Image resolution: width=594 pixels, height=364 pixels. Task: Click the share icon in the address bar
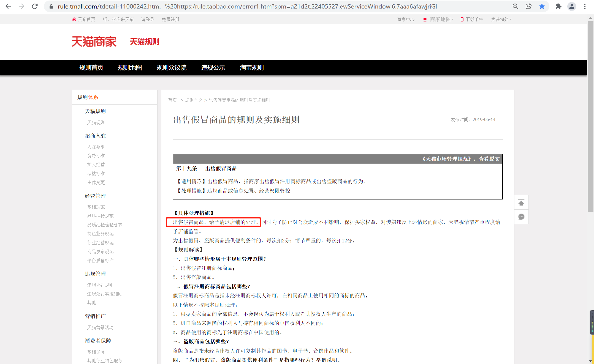click(x=528, y=6)
